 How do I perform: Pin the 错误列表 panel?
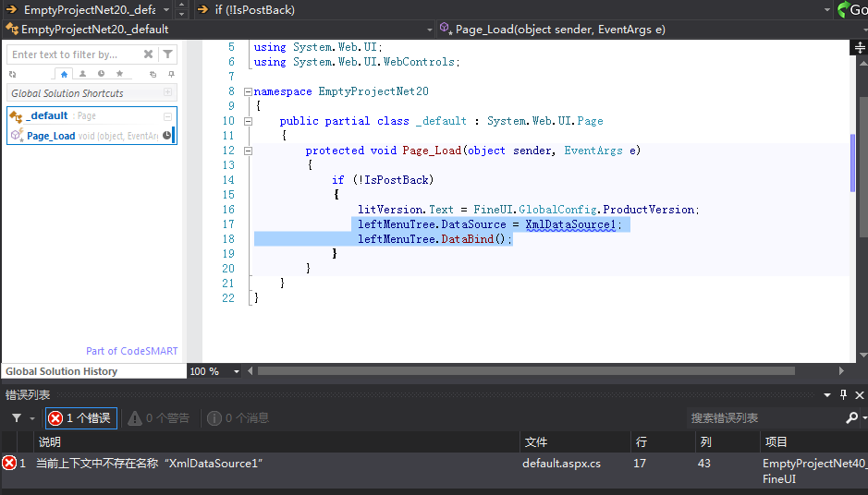(843, 394)
